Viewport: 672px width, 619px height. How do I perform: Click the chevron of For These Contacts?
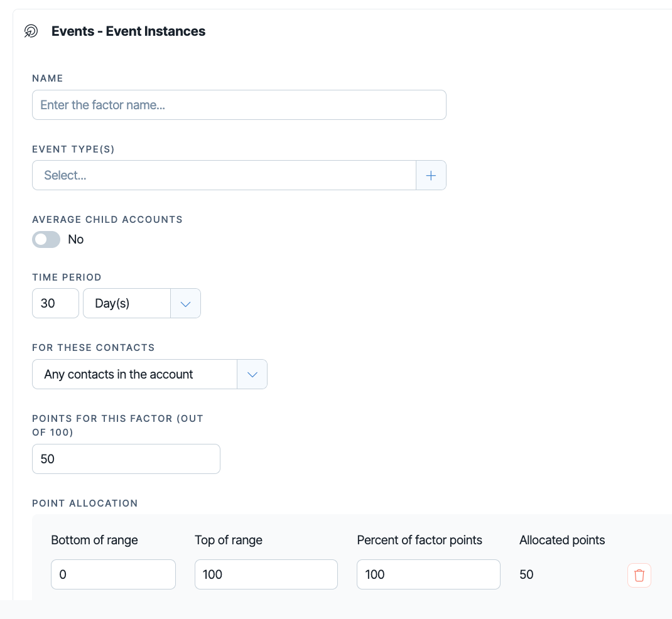[252, 374]
